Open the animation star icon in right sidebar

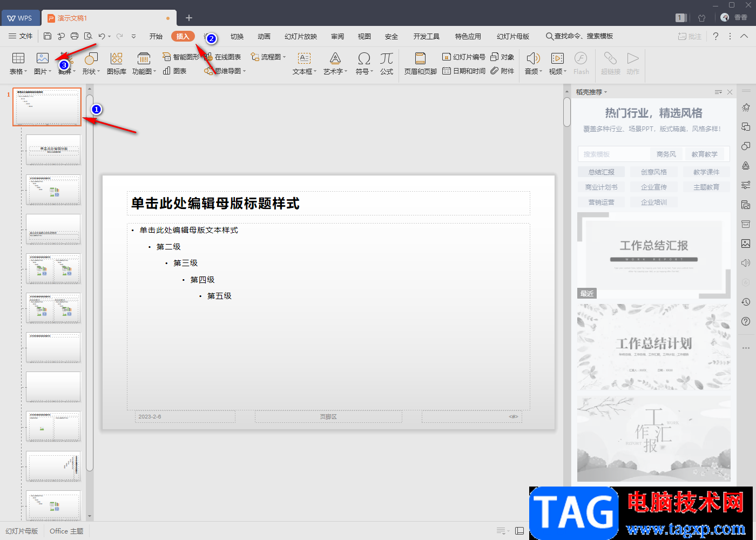[x=746, y=107]
